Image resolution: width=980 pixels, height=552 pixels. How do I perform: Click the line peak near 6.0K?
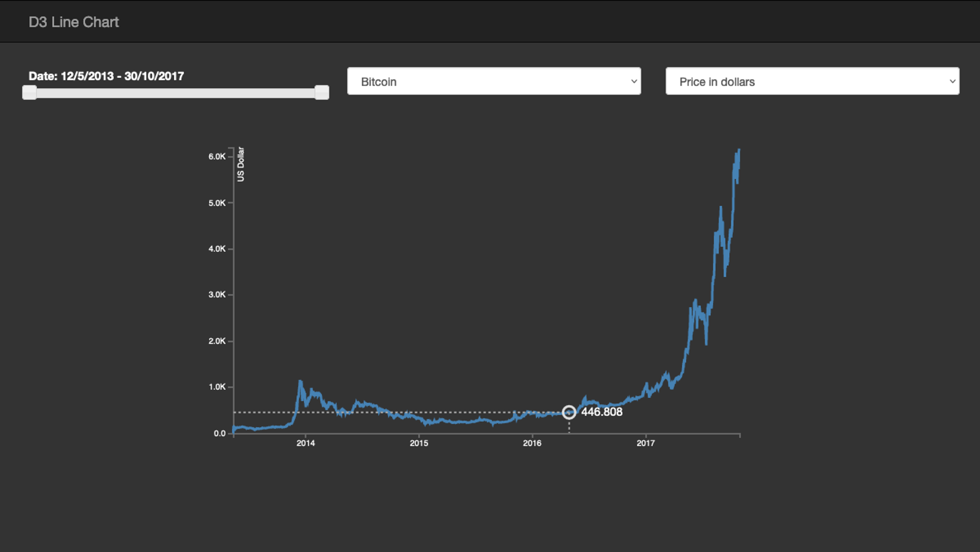coord(738,151)
